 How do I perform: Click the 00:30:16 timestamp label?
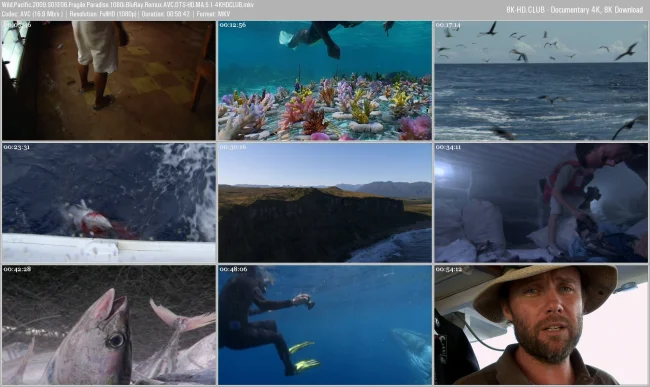coord(233,147)
